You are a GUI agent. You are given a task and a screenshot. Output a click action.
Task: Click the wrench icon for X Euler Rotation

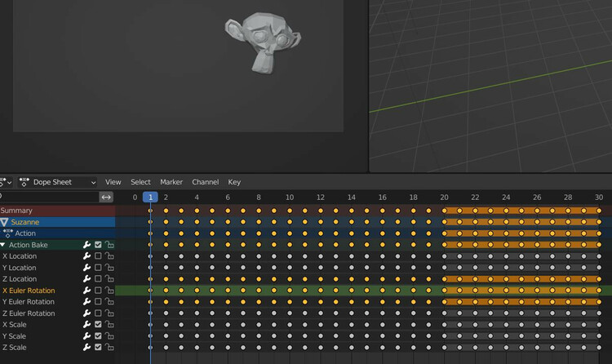click(x=86, y=291)
